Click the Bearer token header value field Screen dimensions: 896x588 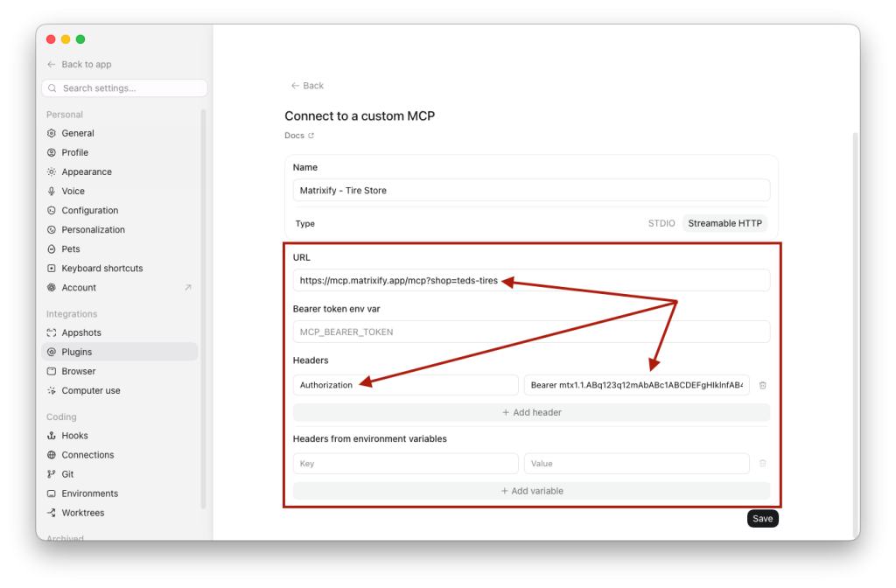[x=637, y=385]
